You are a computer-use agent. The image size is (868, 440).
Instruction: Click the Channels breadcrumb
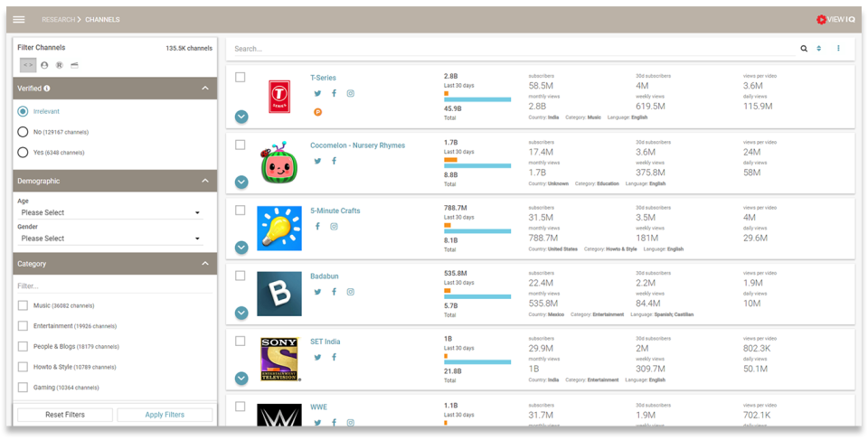[102, 19]
